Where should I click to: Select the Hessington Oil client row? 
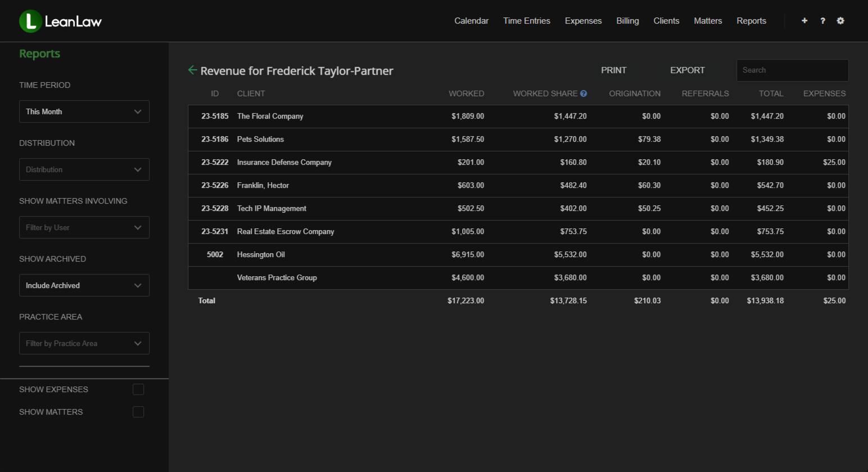[x=518, y=255]
